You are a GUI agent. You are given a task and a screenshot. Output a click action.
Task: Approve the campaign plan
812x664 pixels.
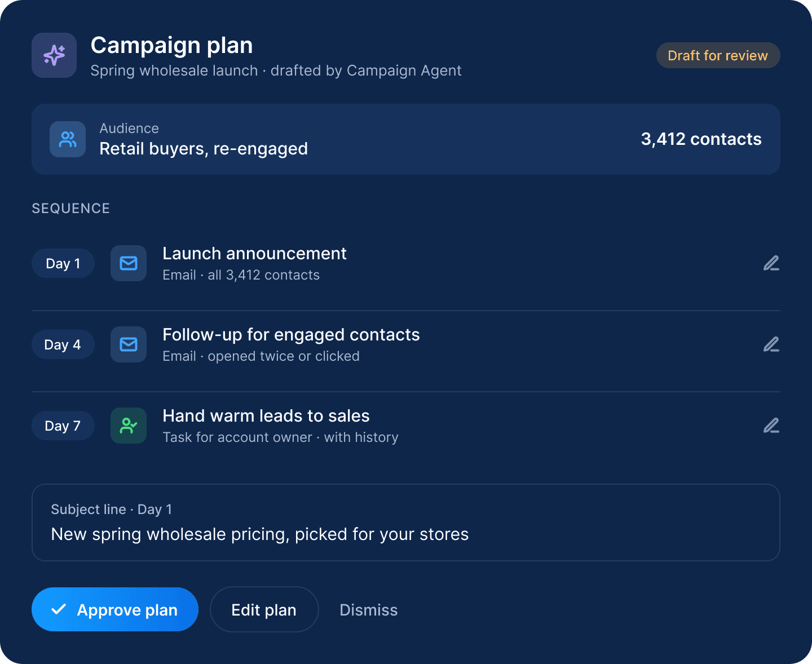(x=115, y=609)
